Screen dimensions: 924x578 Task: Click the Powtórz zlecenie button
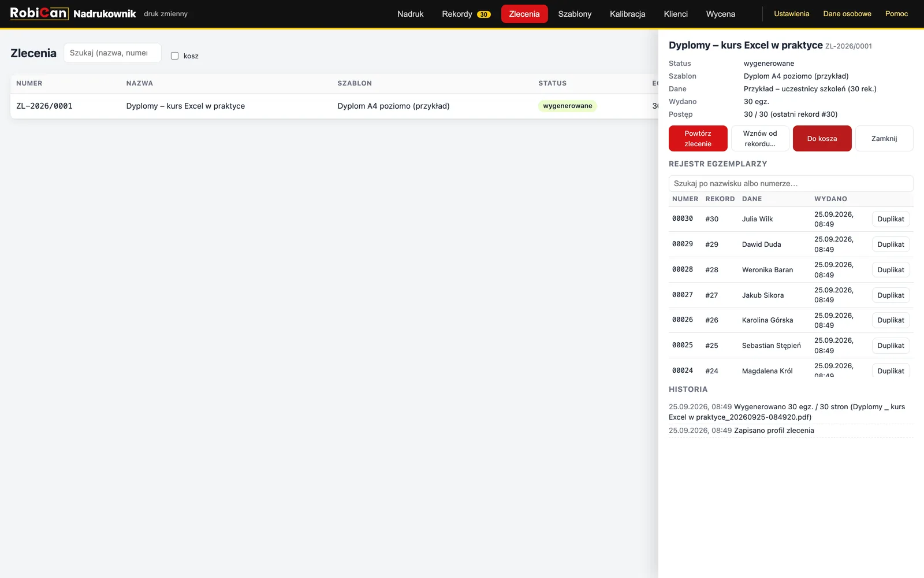click(x=698, y=139)
